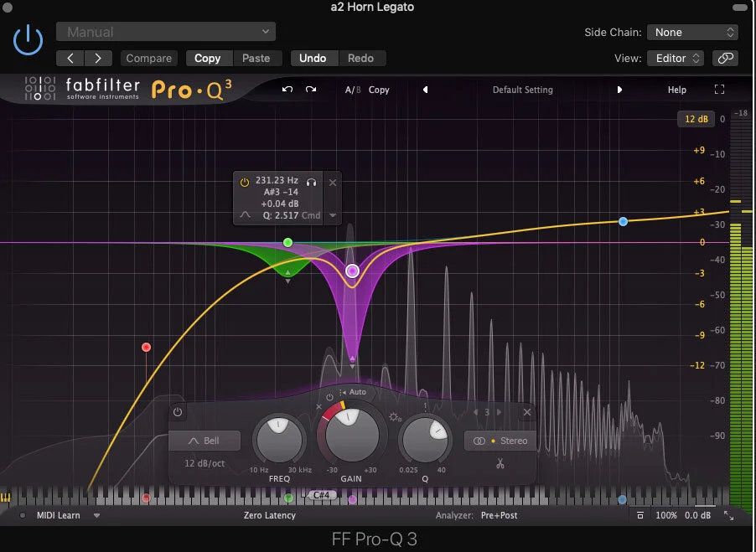Click the 0.0 dB output gain value
The width and height of the screenshot is (756, 552).
pyautogui.click(x=697, y=515)
